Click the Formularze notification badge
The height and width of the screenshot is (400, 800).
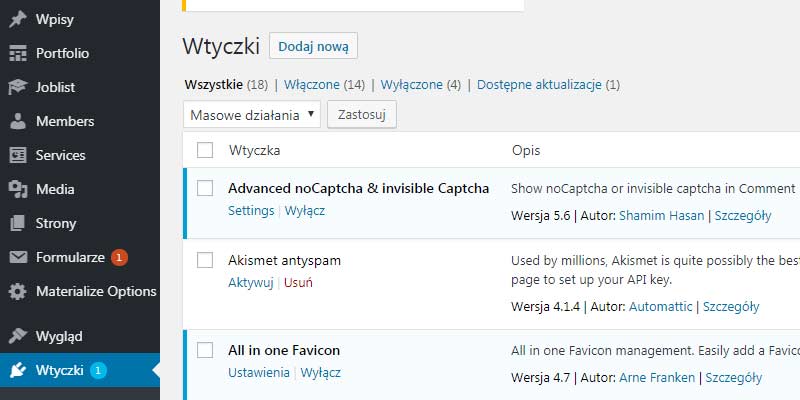pos(119,258)
